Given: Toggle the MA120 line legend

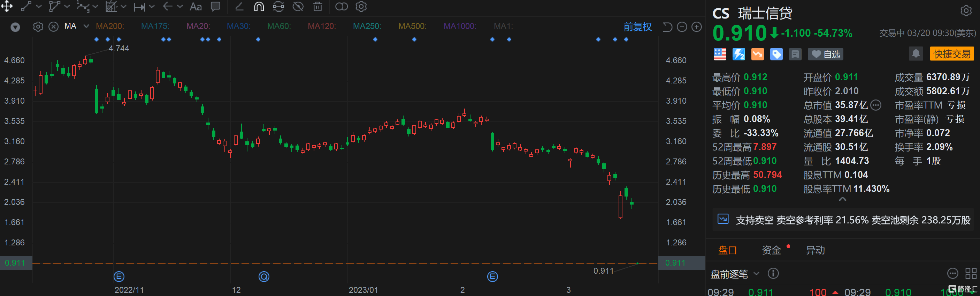Looking at the screenshot, I should (x=321, y=26).
